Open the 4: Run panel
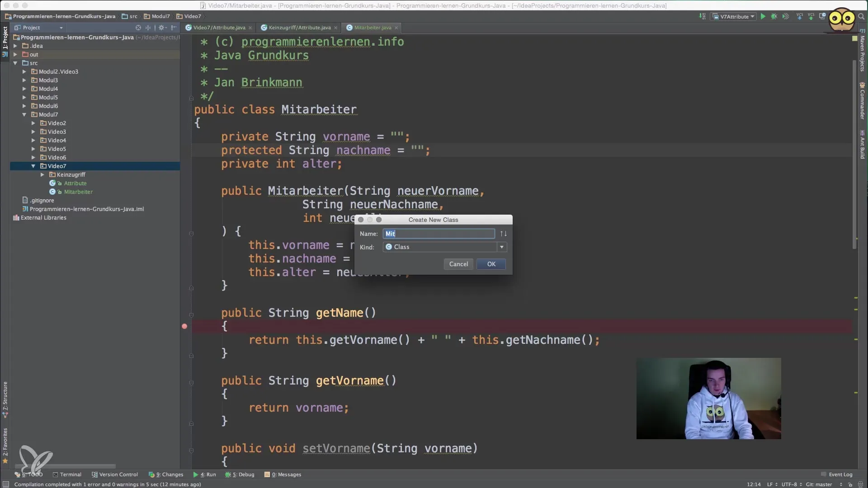 (x=205, y=474)
